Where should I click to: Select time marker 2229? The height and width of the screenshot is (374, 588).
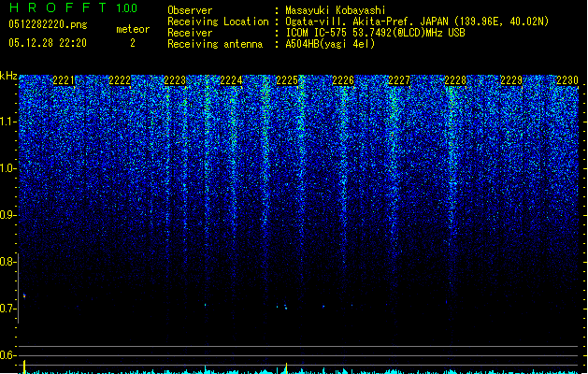click(511, 80)
